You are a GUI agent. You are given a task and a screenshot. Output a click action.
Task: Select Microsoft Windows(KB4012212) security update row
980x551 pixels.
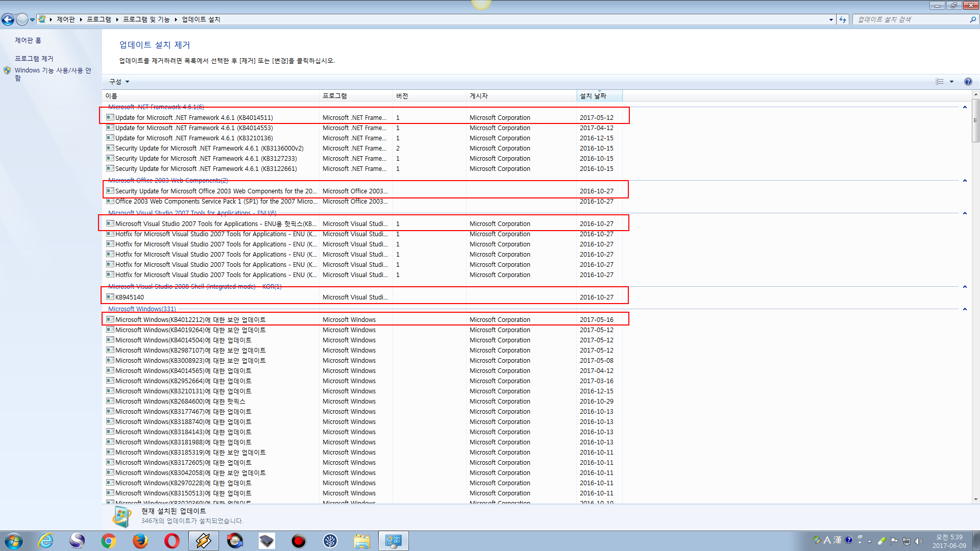(x=364, y=319)
